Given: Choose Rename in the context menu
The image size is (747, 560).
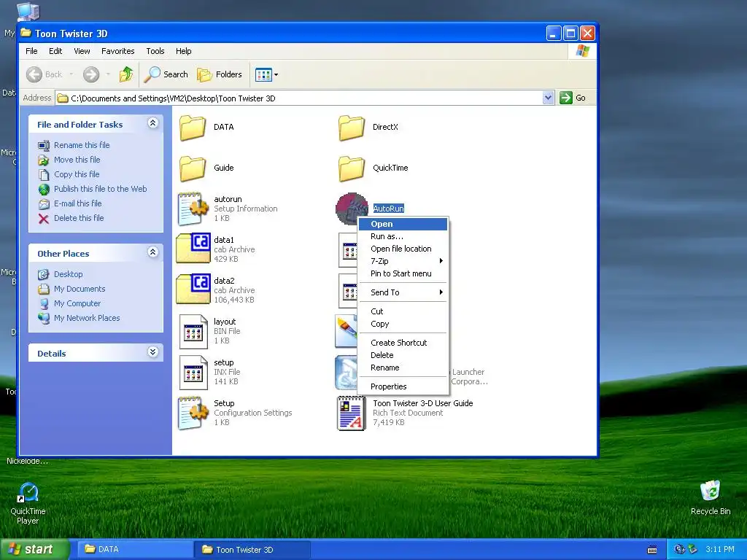Looking at the screenshot, I should (x=403, y=367).
